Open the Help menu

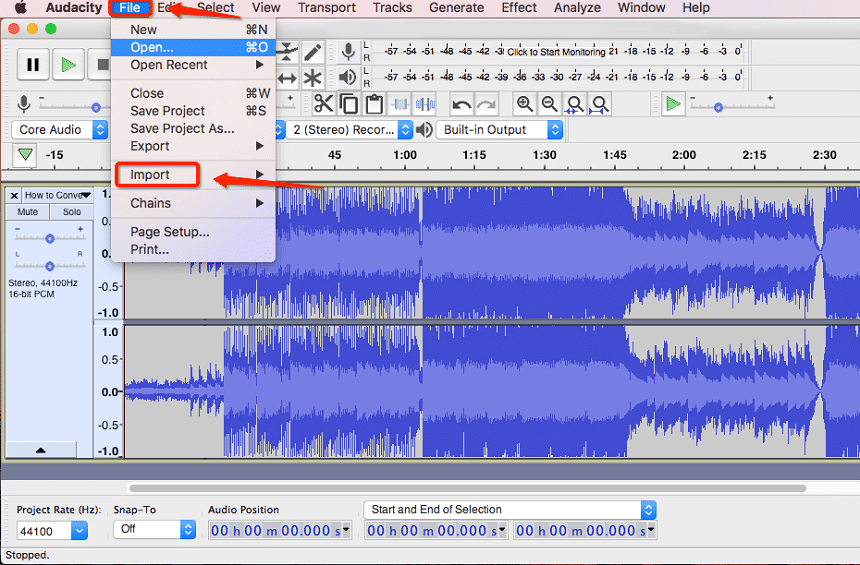[695, 7]
